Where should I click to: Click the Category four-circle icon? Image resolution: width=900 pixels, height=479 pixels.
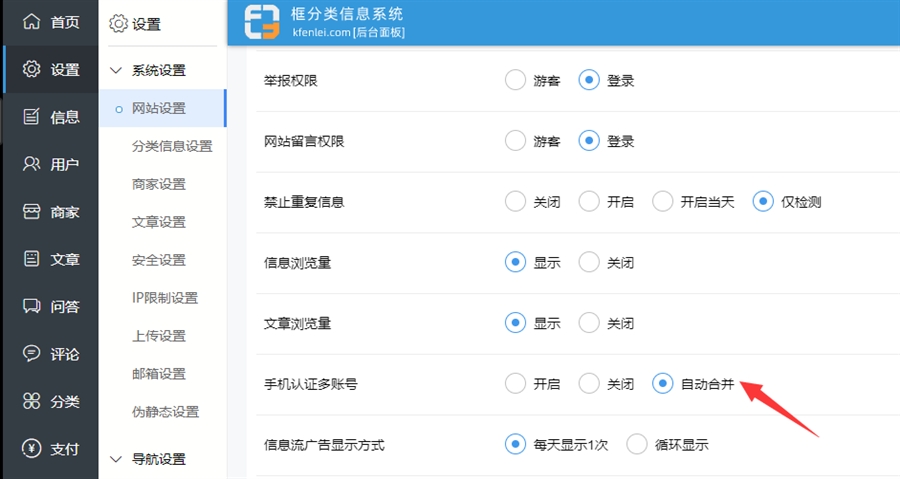[x=32, y=401]
